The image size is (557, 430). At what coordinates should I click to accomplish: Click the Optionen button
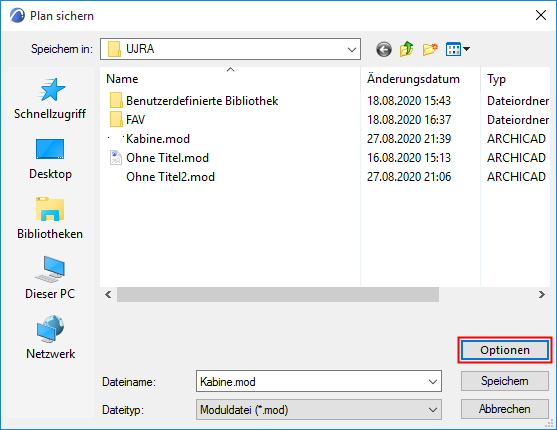(505, 350)
